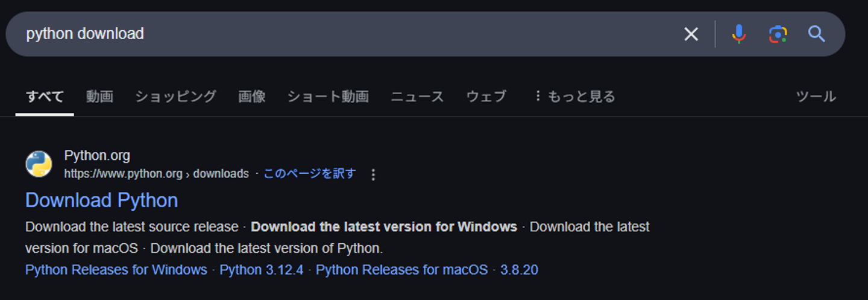The image size is (868, 300).
Task: Expand the もっと見る more menu
Action: point(574,97)
